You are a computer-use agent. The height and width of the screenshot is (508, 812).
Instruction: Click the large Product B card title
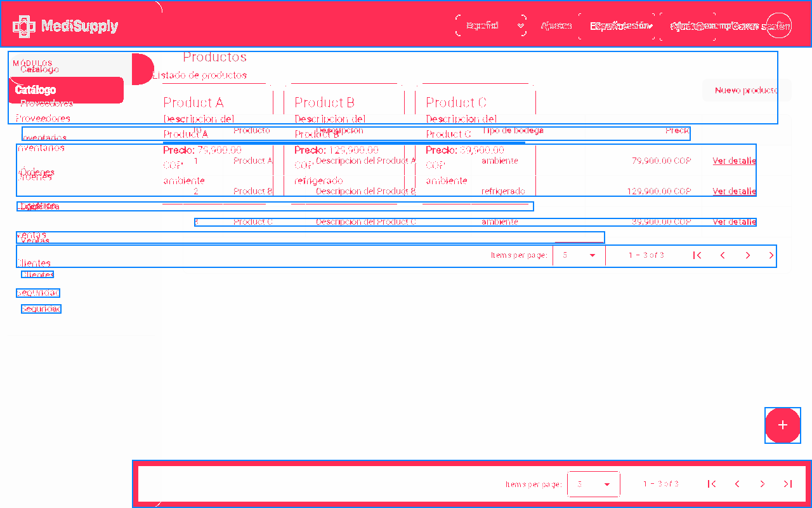coord(325,102)
